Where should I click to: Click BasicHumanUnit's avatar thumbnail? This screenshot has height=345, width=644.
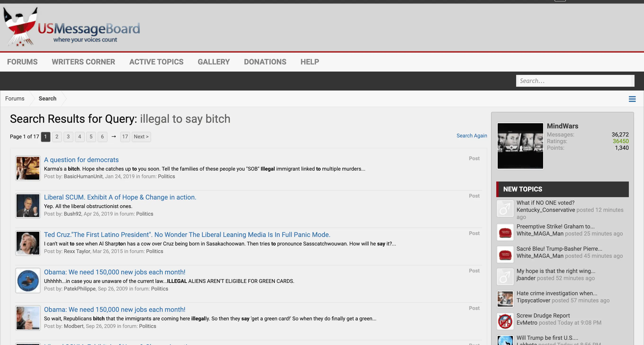[28, 168]
